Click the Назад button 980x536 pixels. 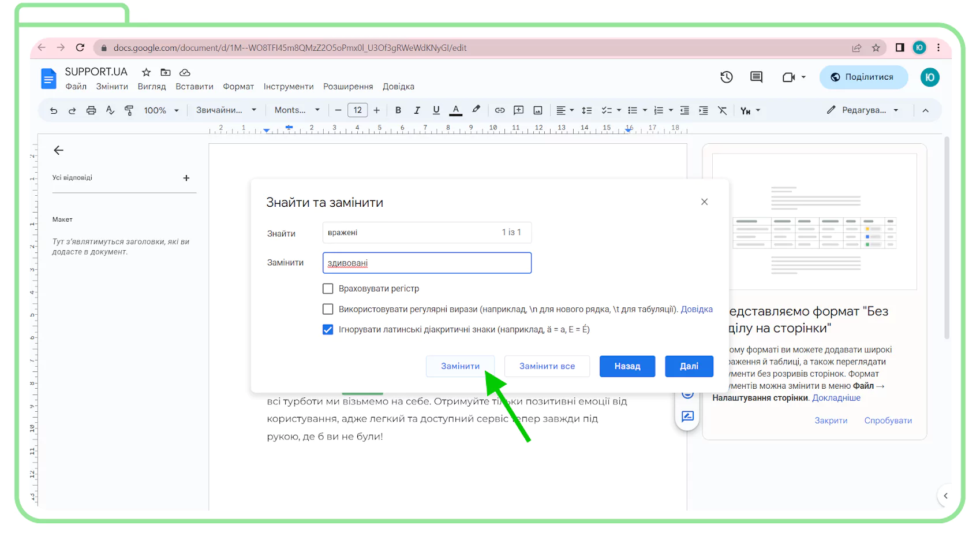pos(627,366)
